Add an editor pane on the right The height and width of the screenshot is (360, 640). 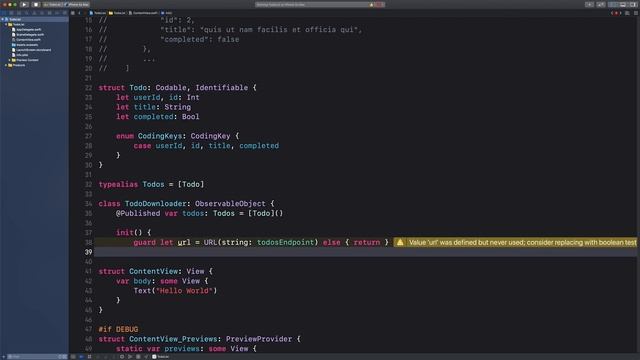click(636, 13)
